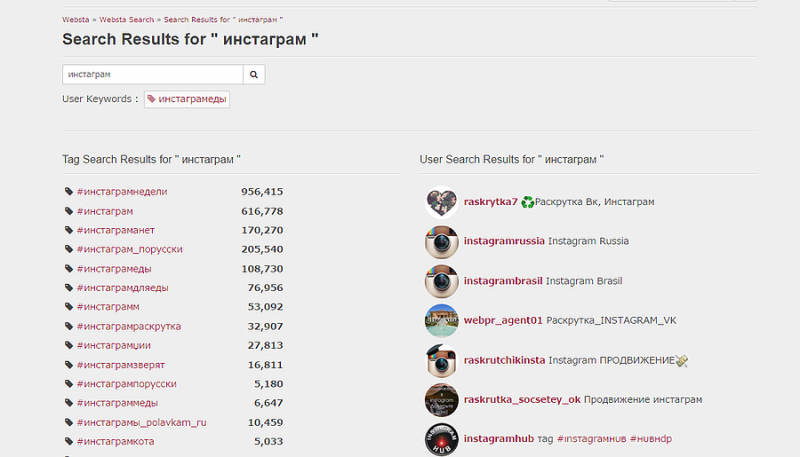The height and width of the screenshot is (457, 800).
Task: Open the #инстаграмы_polavkam_ru tag
Action: click(x=142, y=422)
